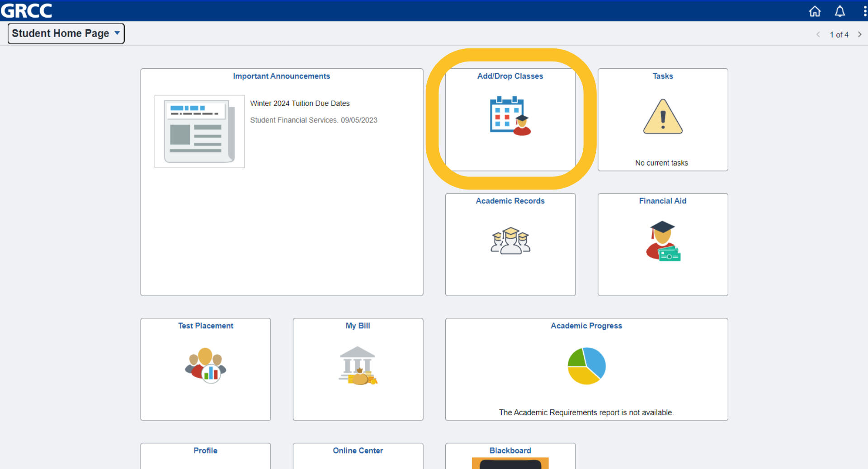Open Academic Progress pie chart
868x469 pixels.
586,365
